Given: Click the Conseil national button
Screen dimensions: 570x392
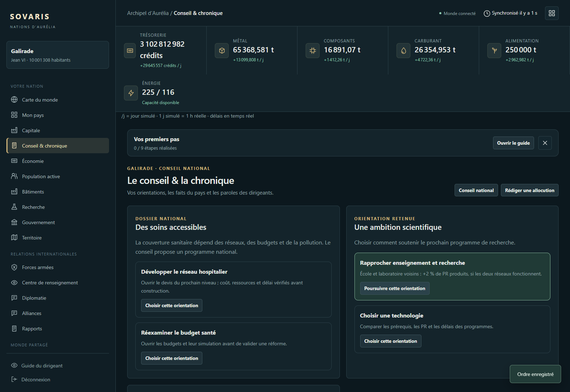Looking at the screenshot, I should tap(476, 190).
